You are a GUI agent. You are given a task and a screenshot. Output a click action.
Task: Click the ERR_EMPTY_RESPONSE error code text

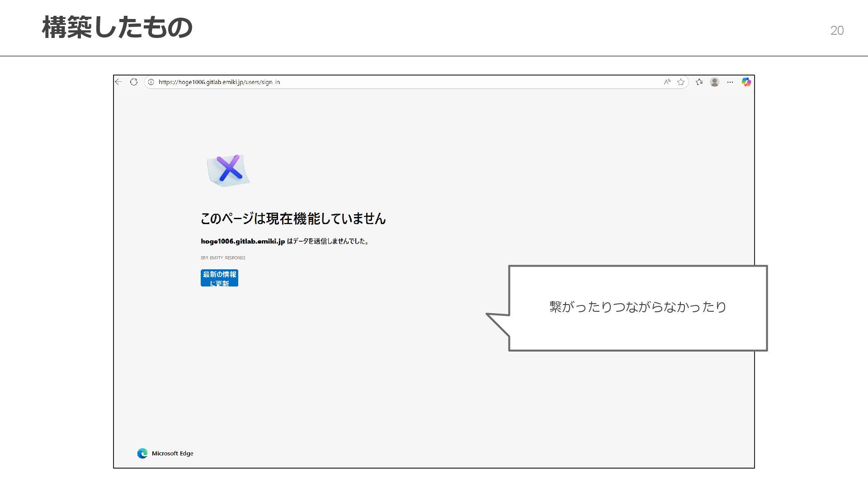pos(223,258)
